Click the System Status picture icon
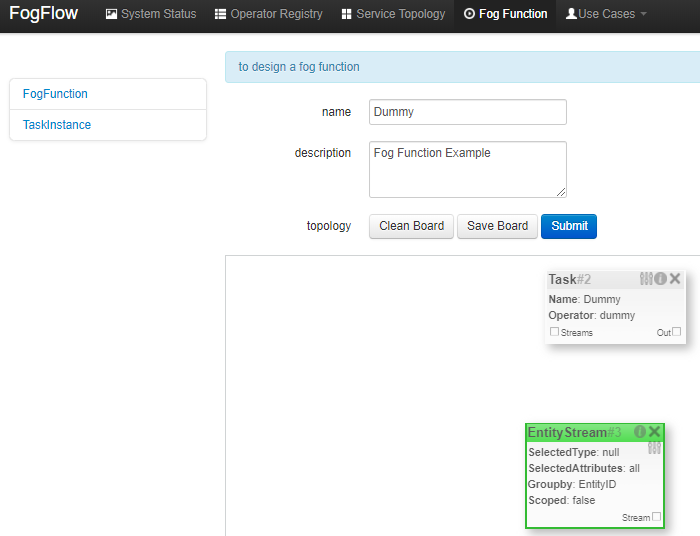700x536 pixels. tap(112, 14)
